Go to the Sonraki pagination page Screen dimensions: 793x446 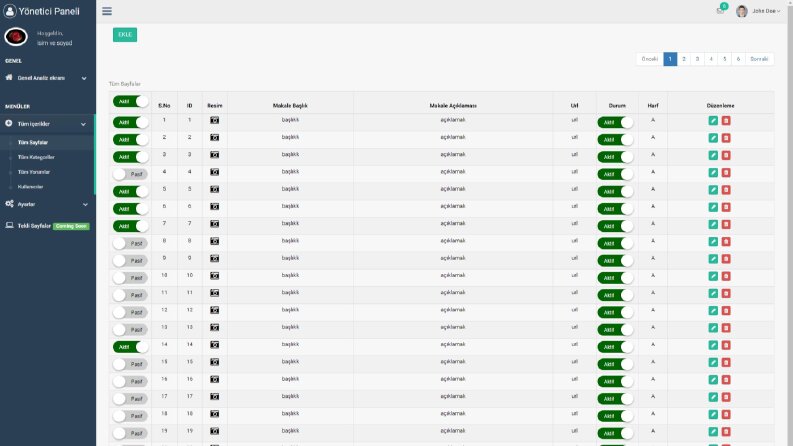coord(759,59)
